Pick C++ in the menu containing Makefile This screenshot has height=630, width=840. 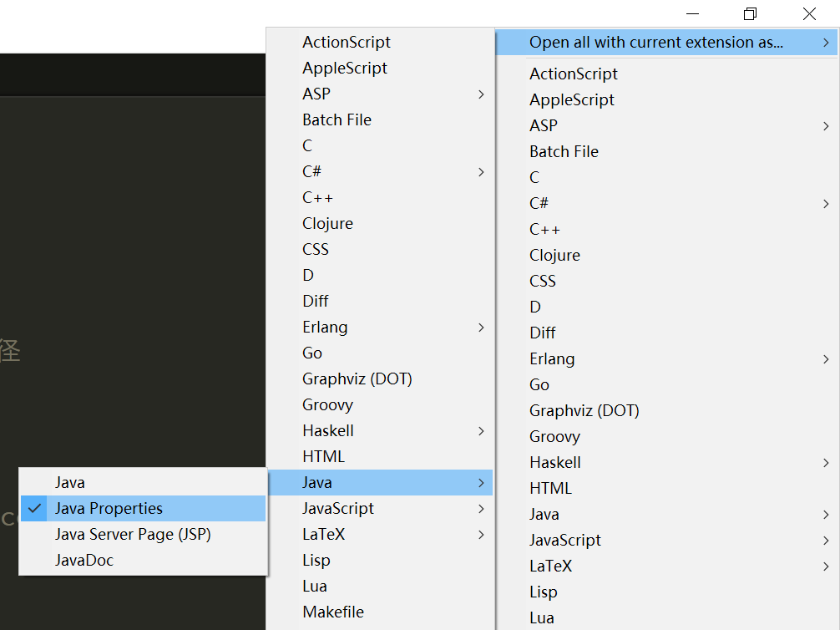pyautogui.click(x=380, y=198)
